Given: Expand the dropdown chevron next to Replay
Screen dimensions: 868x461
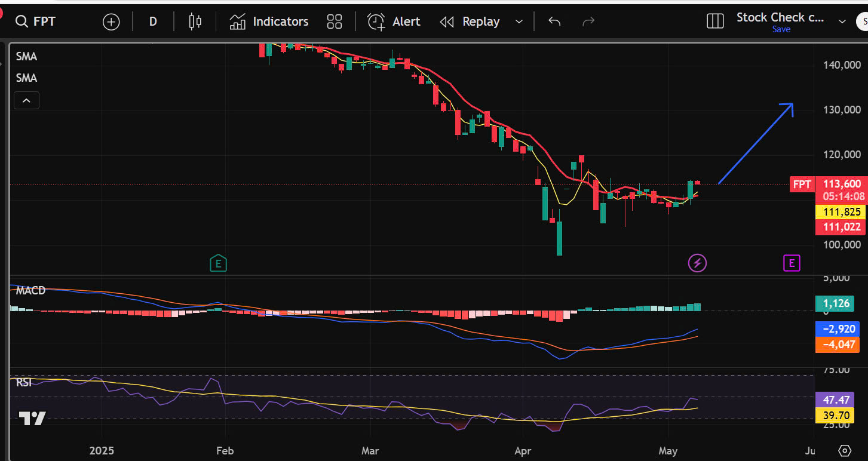Looking at the screenshot, I should coord(519,22).
